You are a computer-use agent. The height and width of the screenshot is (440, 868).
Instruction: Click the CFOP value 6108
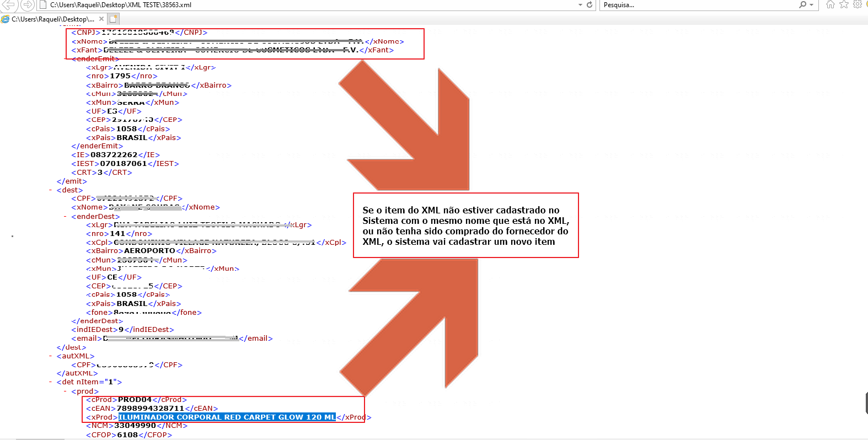click(x=127, y=435)
